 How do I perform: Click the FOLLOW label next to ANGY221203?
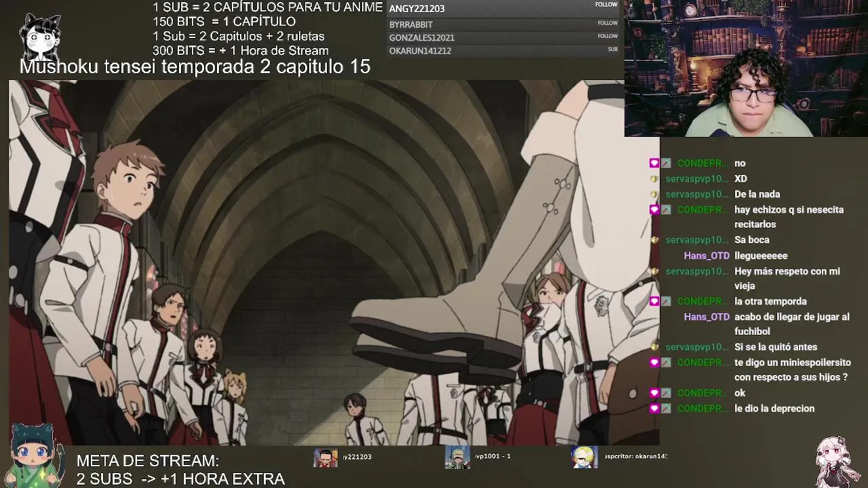click(606, 5)
